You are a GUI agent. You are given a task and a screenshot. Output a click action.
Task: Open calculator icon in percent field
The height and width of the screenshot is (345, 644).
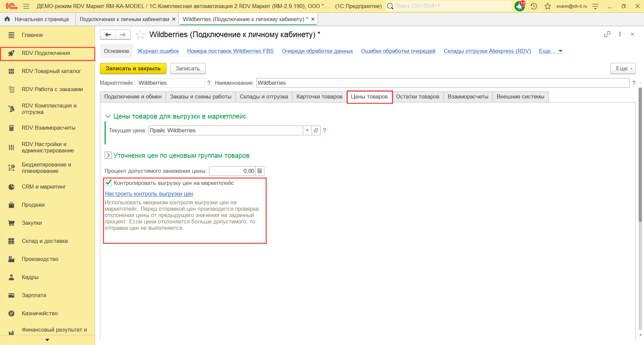click(260, 171)
